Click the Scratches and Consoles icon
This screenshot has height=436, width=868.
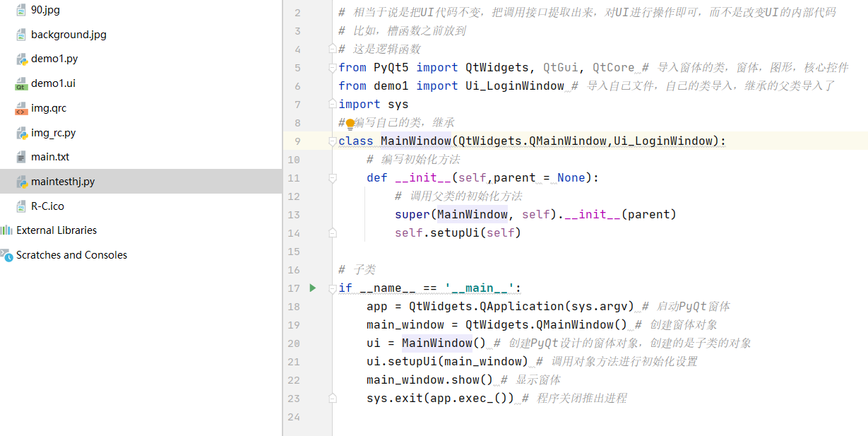6,255
